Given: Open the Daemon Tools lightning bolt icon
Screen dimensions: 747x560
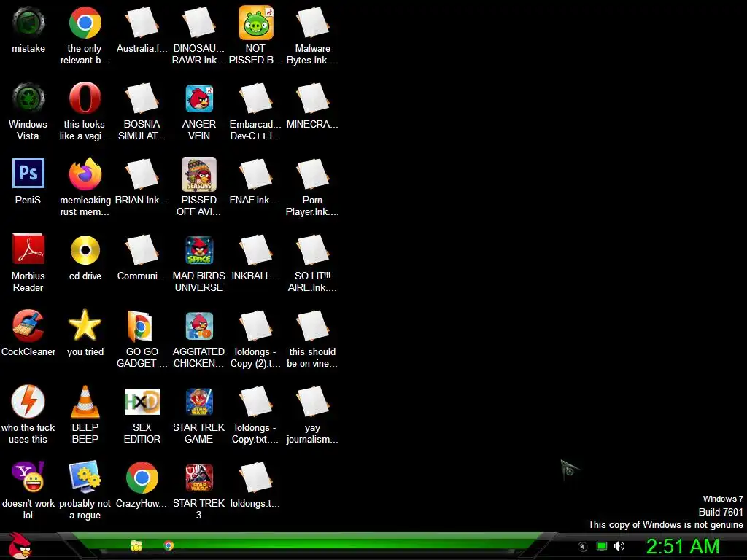Looking at the screenshot, I should click(x=28, y=402).
